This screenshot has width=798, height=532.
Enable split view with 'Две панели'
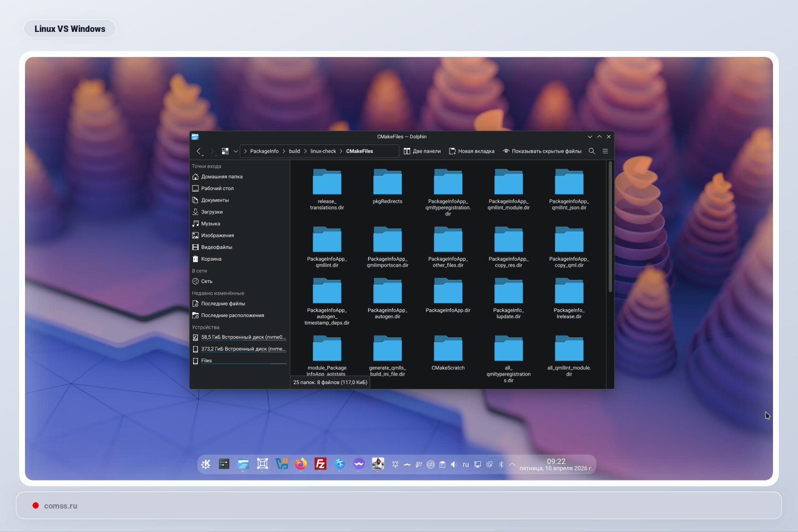click(422, 151)
